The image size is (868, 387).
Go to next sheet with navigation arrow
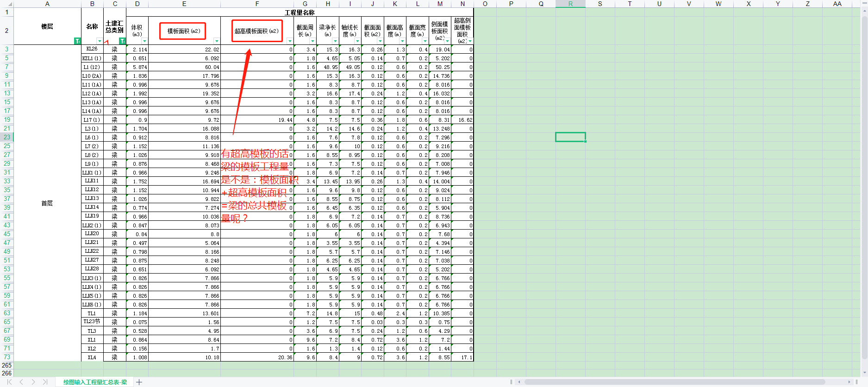[x=33, y=382]
